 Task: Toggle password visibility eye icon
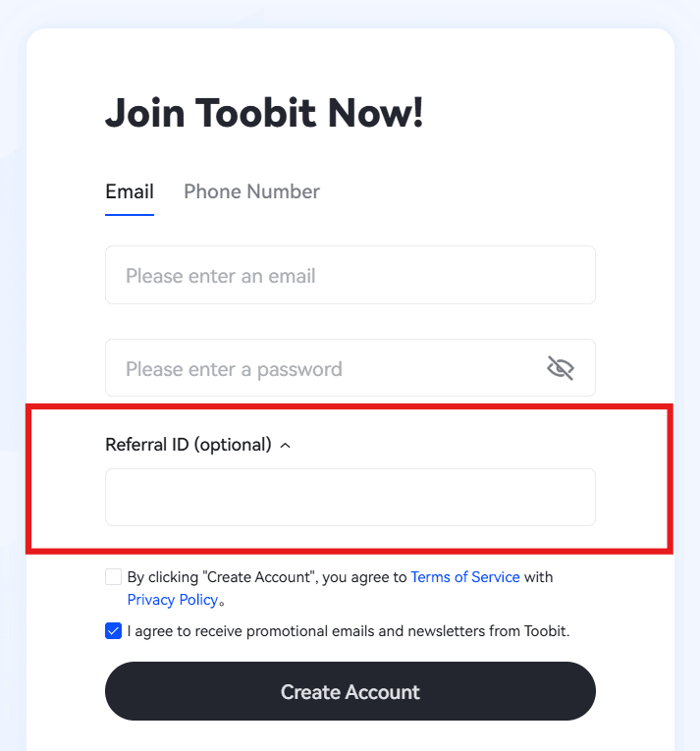(560, 368)
